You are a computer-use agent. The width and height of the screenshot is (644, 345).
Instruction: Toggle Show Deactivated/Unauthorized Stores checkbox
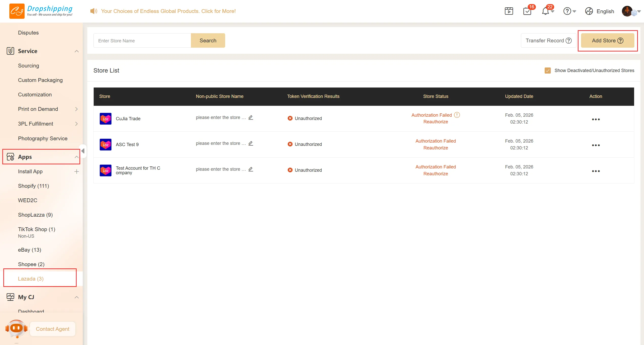548,71
